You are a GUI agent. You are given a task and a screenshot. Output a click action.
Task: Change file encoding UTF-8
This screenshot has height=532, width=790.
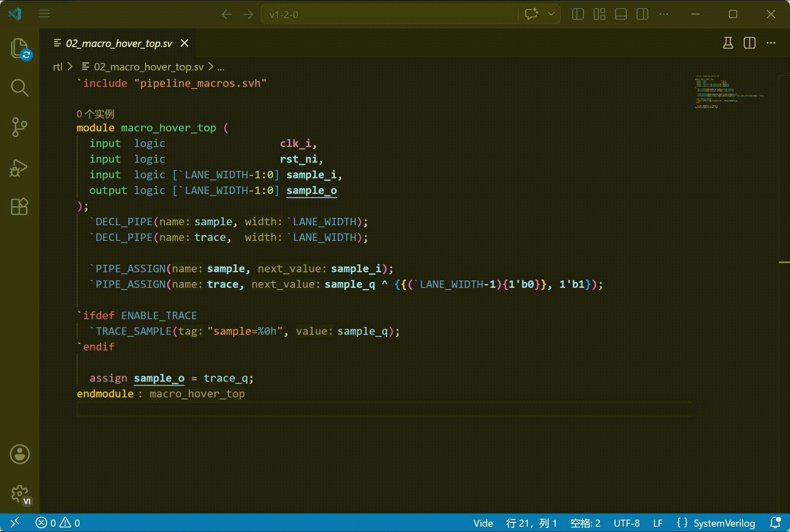[627, 523]
